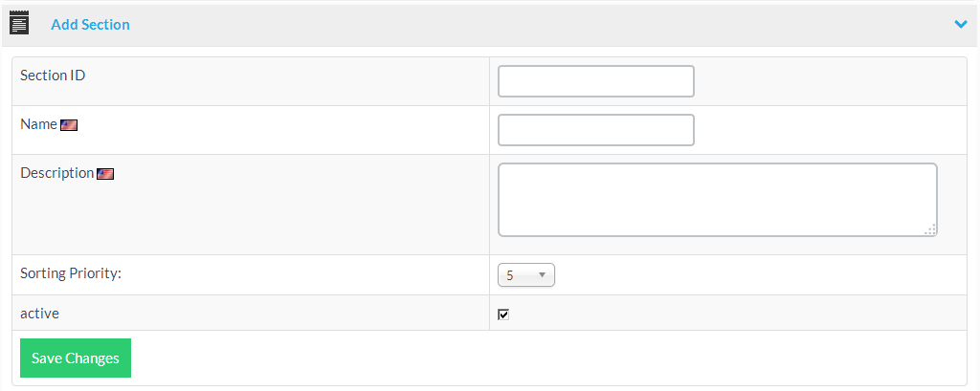
Task: Open the Sorting Priority dropdown
Action: point(525,275)
